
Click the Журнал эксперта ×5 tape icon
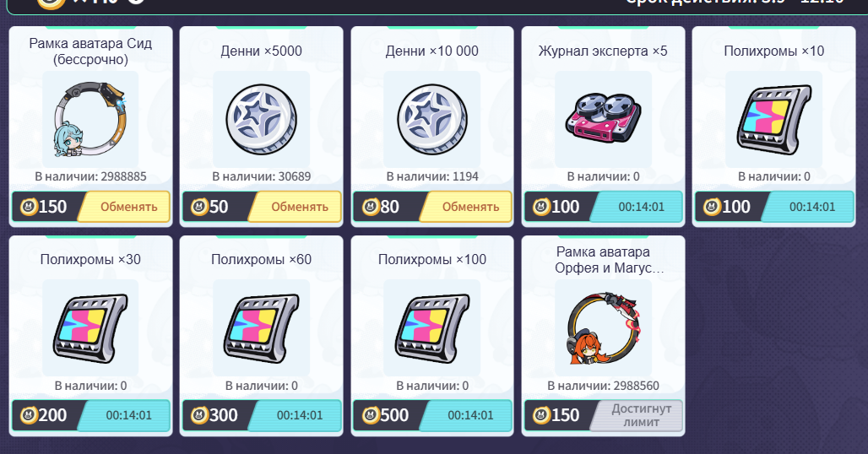[x=603, y=118]
